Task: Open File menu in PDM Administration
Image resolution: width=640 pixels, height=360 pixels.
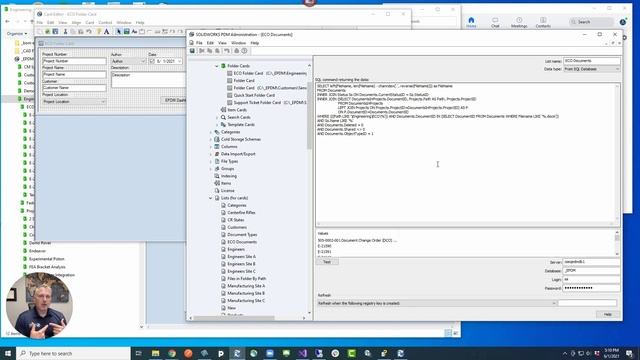Action: 199,43
